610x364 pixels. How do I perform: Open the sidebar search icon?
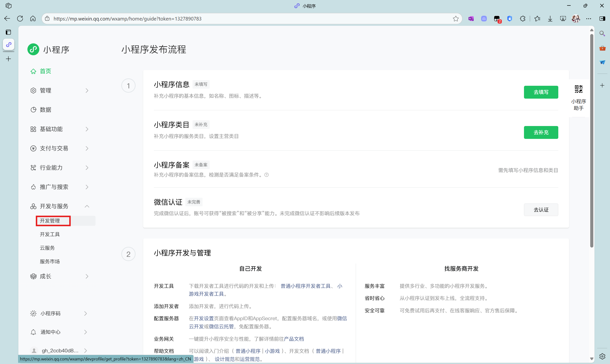click(x=602, y=34)
